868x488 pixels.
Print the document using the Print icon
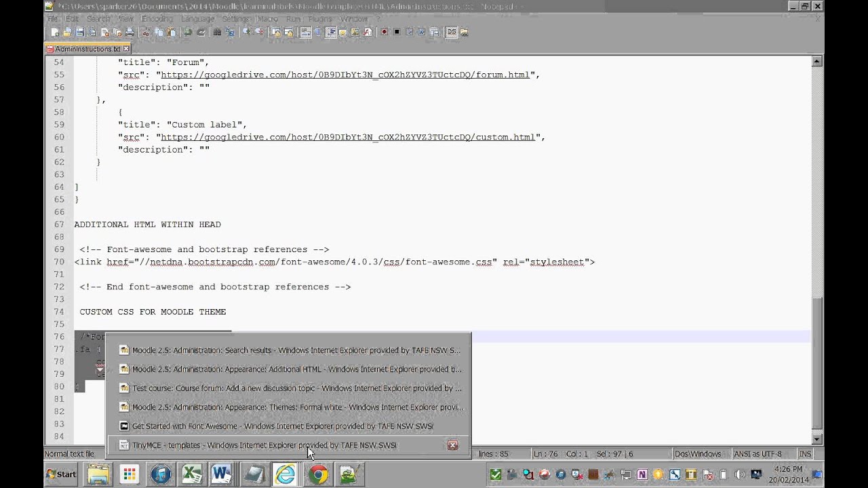point(130,31)
